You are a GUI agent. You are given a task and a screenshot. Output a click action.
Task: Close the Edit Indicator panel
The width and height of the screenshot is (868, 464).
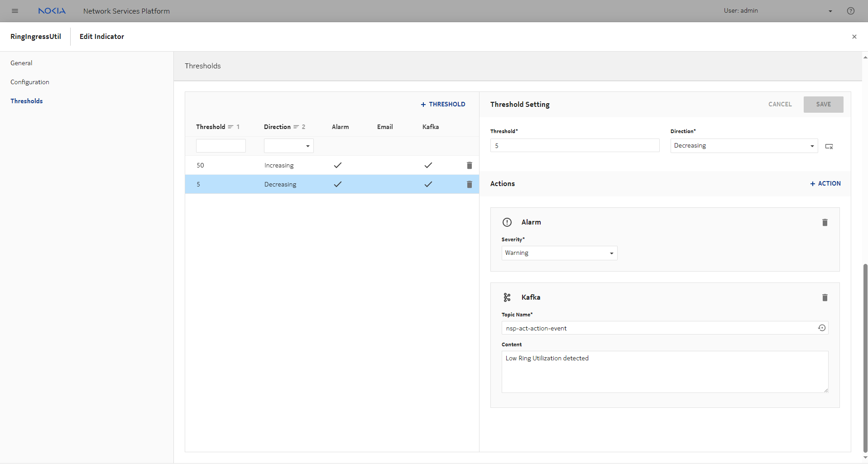tap(854, 37)
